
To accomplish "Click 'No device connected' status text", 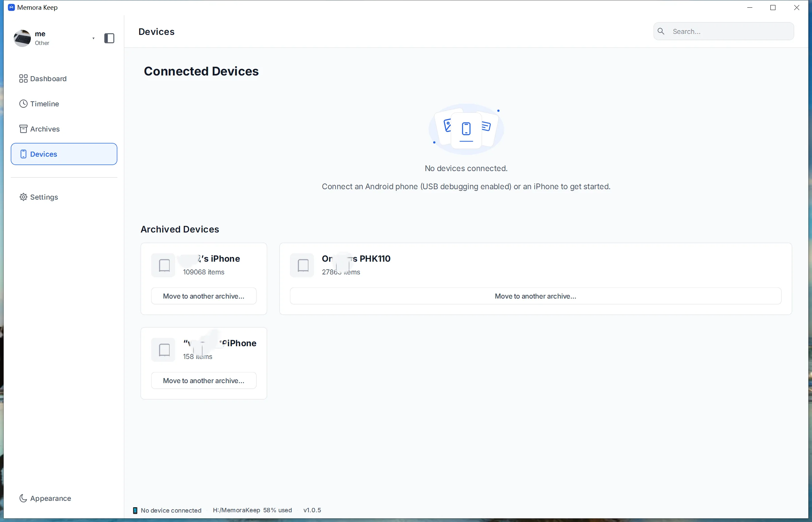I will 171,511.
